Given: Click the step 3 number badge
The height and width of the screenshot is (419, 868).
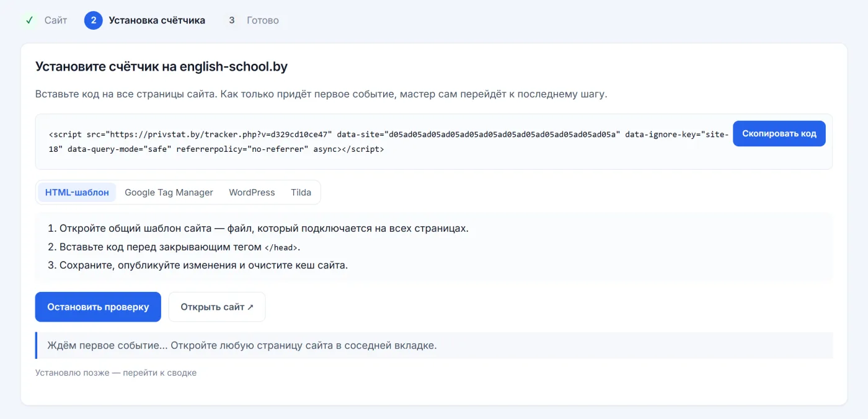Looking at the screenshot, I should pos(231,20).
